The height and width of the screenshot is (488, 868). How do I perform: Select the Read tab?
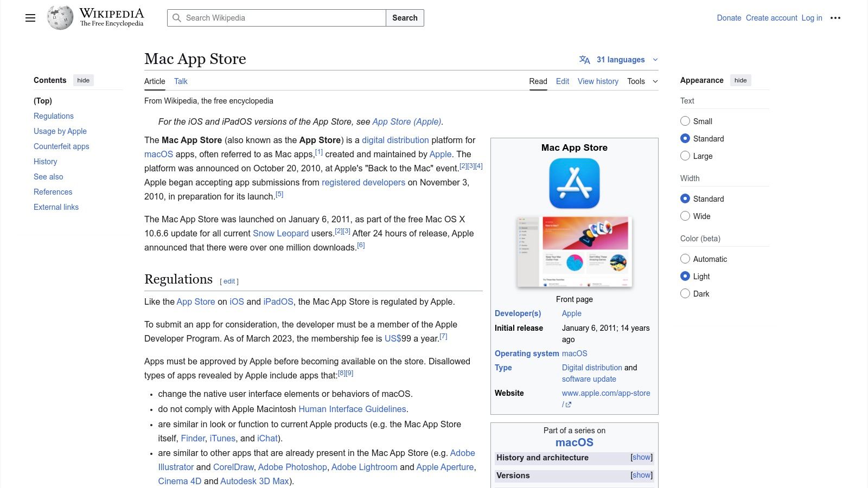[538, 81]
